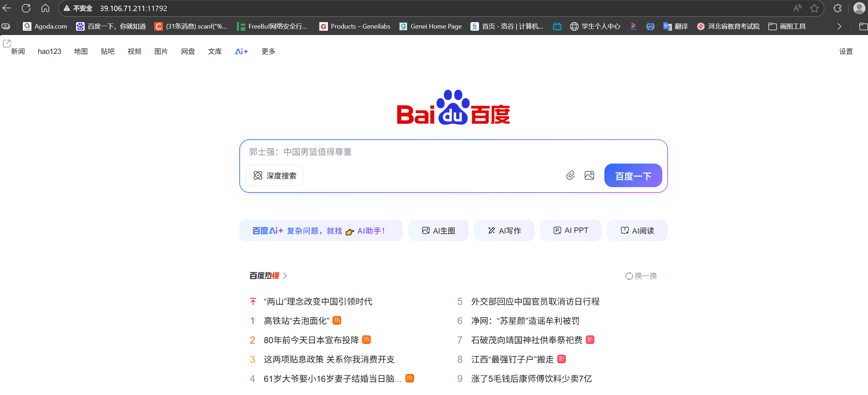868x395 pixels.
Task: Open the scanf CSDN bookmark
Action: click(191, 26)
